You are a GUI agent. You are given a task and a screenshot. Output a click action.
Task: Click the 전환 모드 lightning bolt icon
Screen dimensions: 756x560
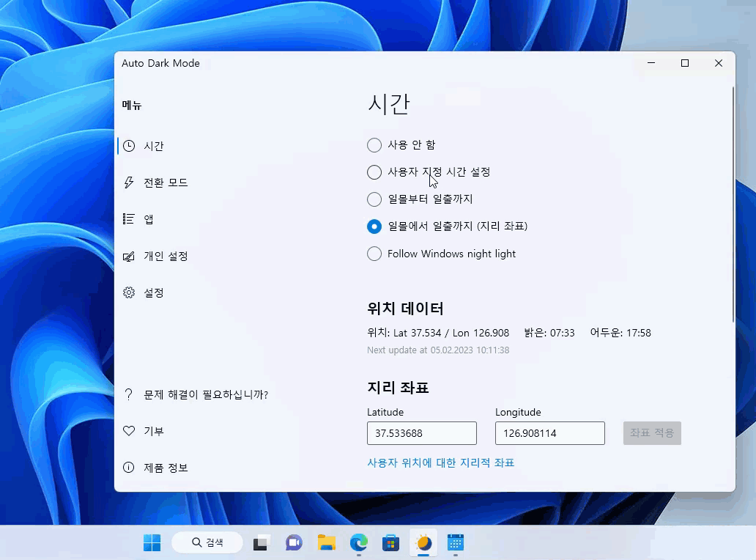tap(129, 183)
